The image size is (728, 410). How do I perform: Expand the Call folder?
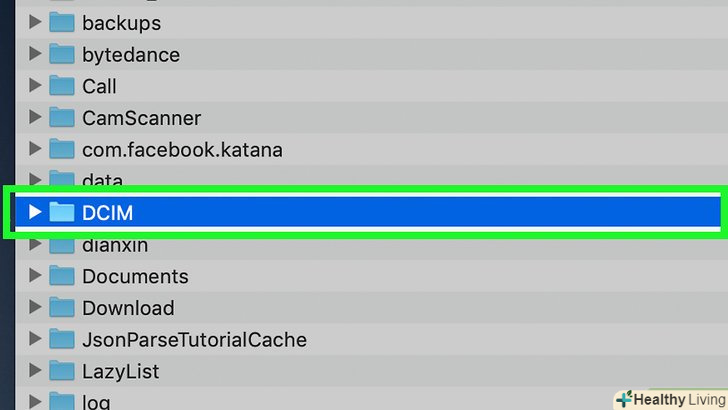pyautogui.click(x=35, y=86)
